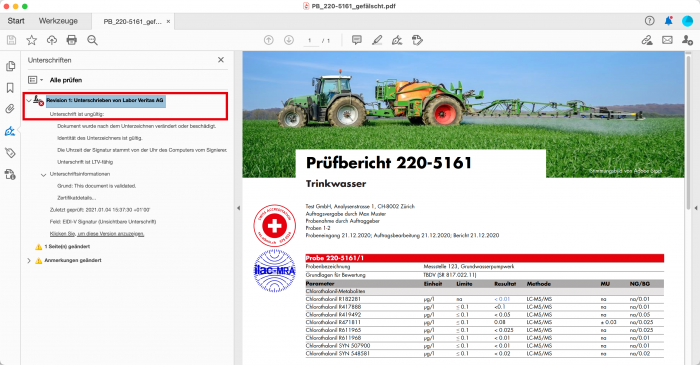Select the 'Feld: EIDI-V Signatur' row

103,222
